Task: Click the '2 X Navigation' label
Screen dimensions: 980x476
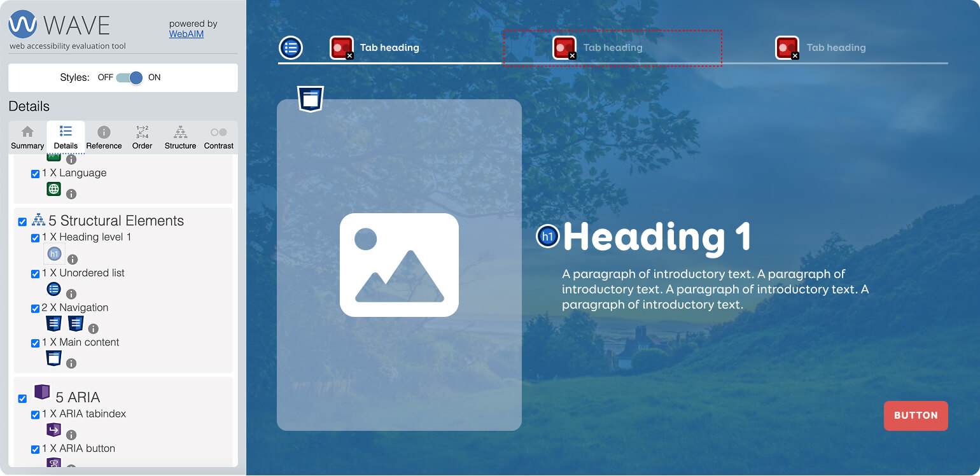Action: pyautogui.click(x=75, y=308)
